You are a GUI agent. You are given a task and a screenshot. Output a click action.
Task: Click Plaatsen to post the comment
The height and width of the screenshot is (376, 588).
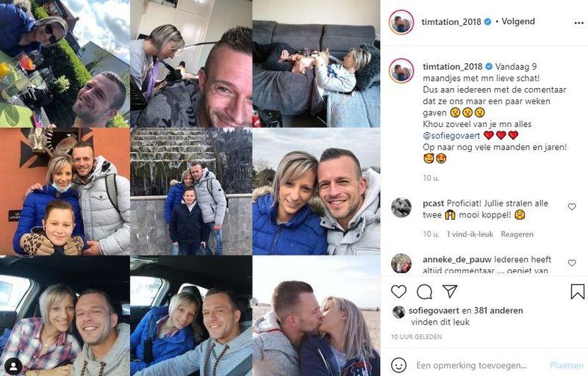coord(566,365)
